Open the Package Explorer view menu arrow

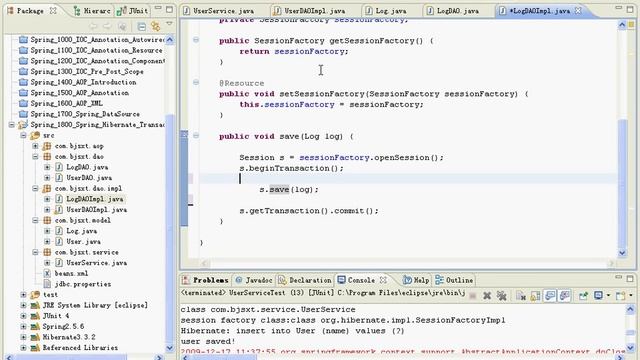click(x=169, y=24)
